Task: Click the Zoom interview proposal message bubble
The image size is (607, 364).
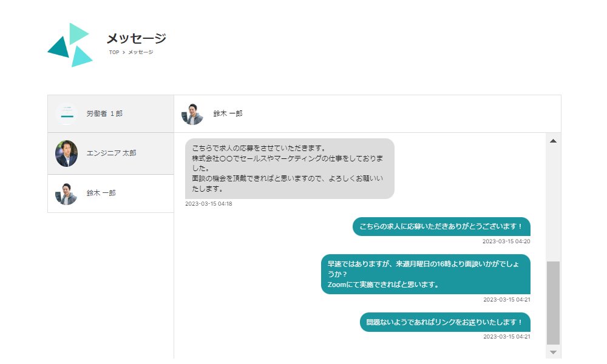Action: (x=426, y=274)
